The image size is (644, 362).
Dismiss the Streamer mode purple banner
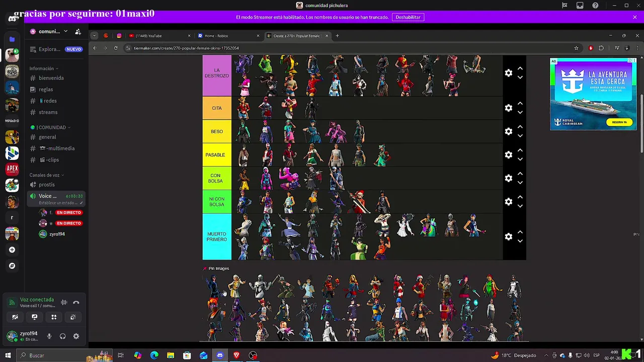coord(635,17)
